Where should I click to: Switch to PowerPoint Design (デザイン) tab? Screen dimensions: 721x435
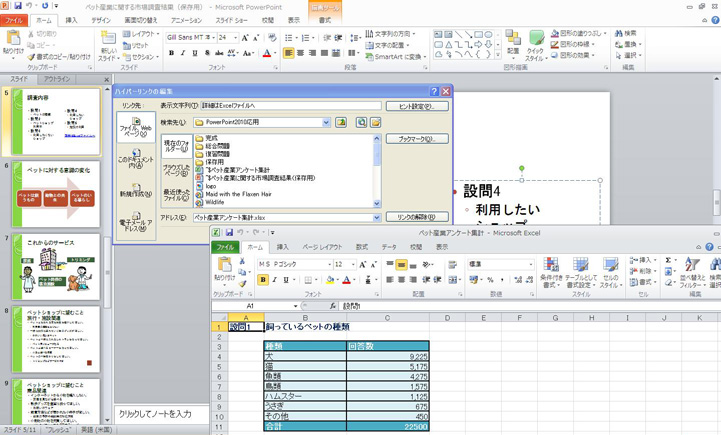(x=101, y=20)
